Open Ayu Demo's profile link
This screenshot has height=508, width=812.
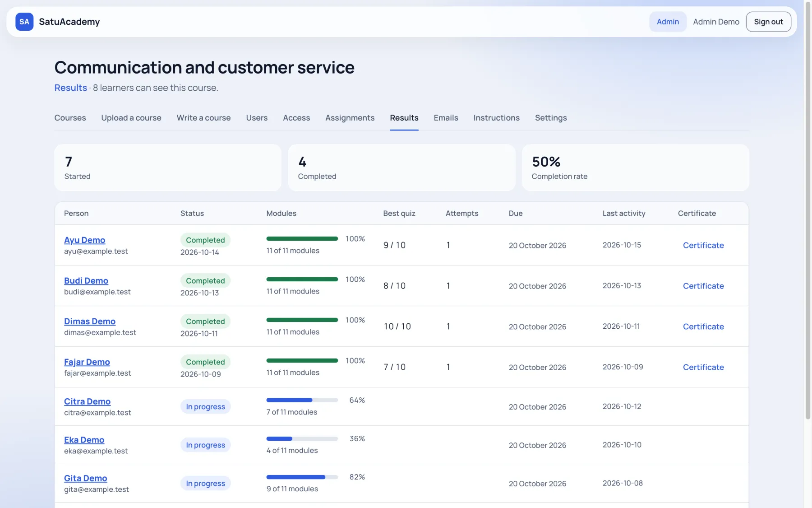[85, 240]
